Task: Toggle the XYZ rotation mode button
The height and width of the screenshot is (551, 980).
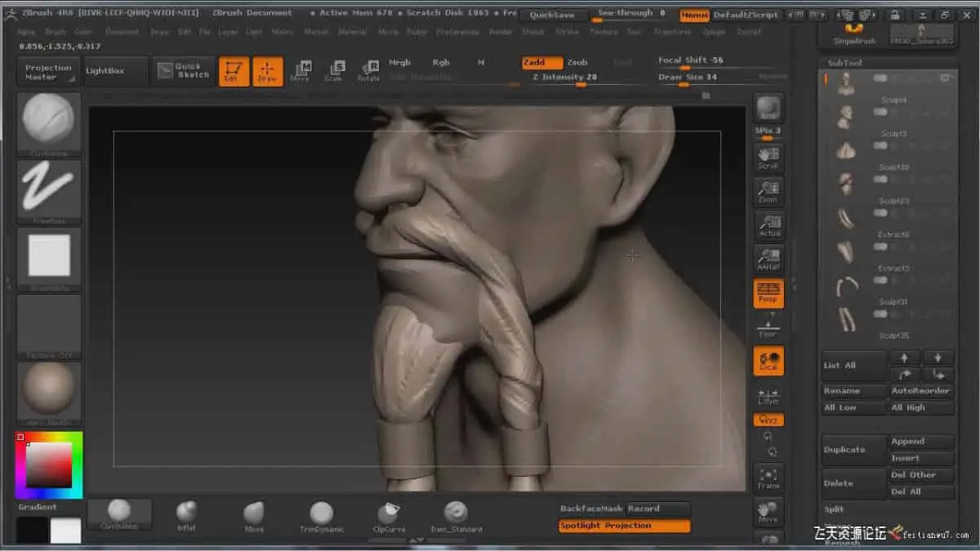Action: tap(768, 420)
